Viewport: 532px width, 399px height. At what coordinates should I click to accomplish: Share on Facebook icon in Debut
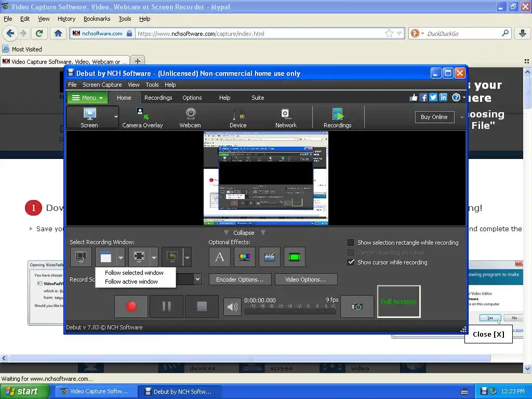coord(423,98)
